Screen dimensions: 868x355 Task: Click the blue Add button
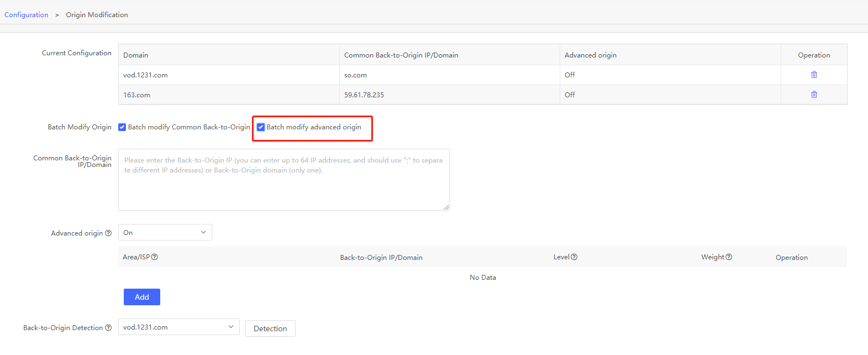coord(141,297)
